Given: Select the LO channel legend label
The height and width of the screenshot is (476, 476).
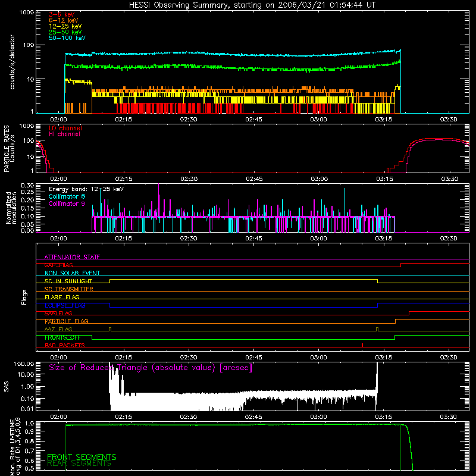Looking at the screenshot, I should click(x=65, y=128).
